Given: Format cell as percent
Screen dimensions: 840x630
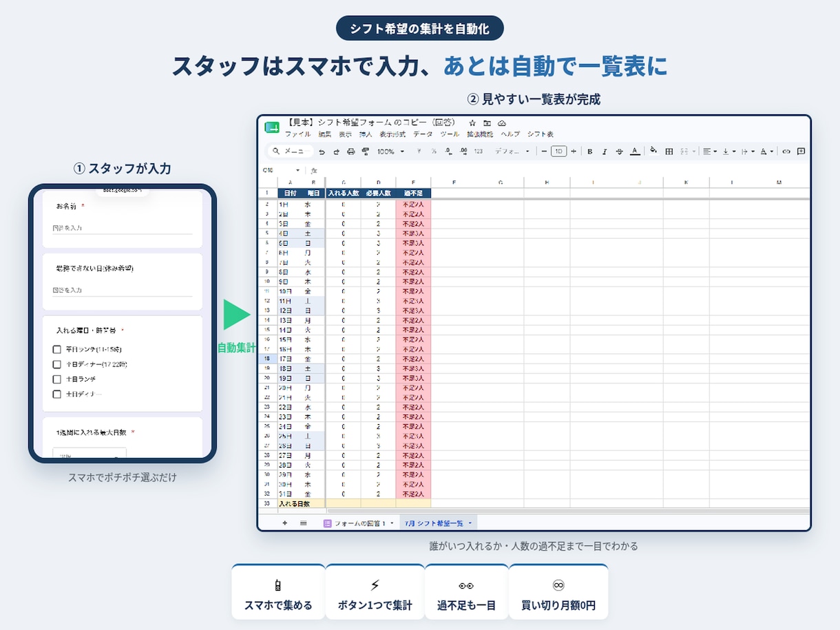Looking at the screenshot, I should (x=434, y=151).
